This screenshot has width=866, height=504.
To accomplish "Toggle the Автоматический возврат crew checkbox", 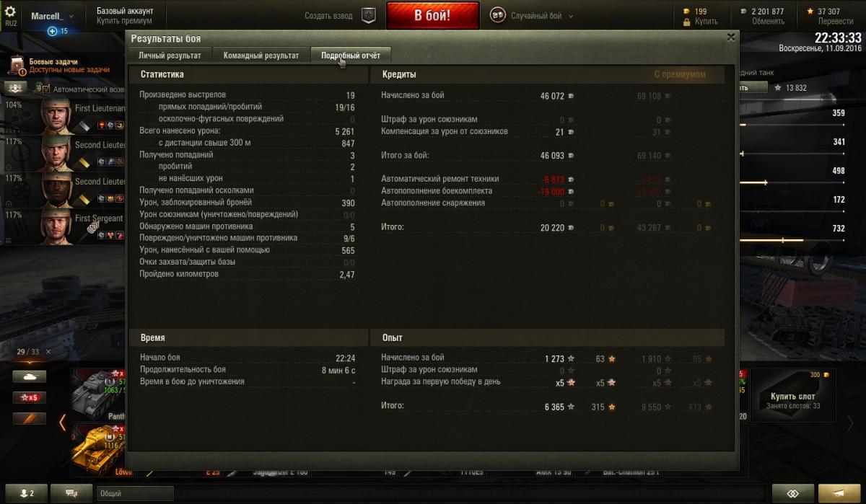I will (46, 89).
